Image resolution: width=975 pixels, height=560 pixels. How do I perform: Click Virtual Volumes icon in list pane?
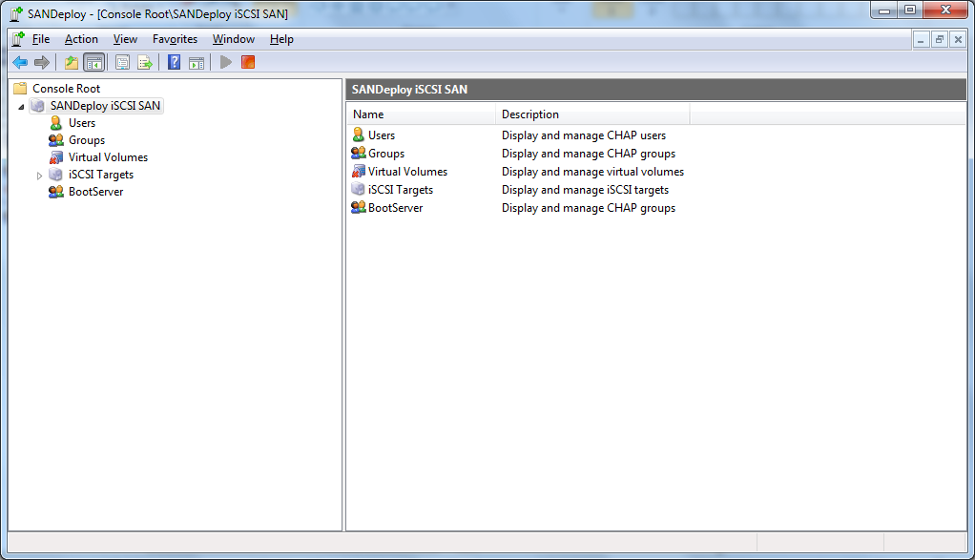[x=358, y=171]
